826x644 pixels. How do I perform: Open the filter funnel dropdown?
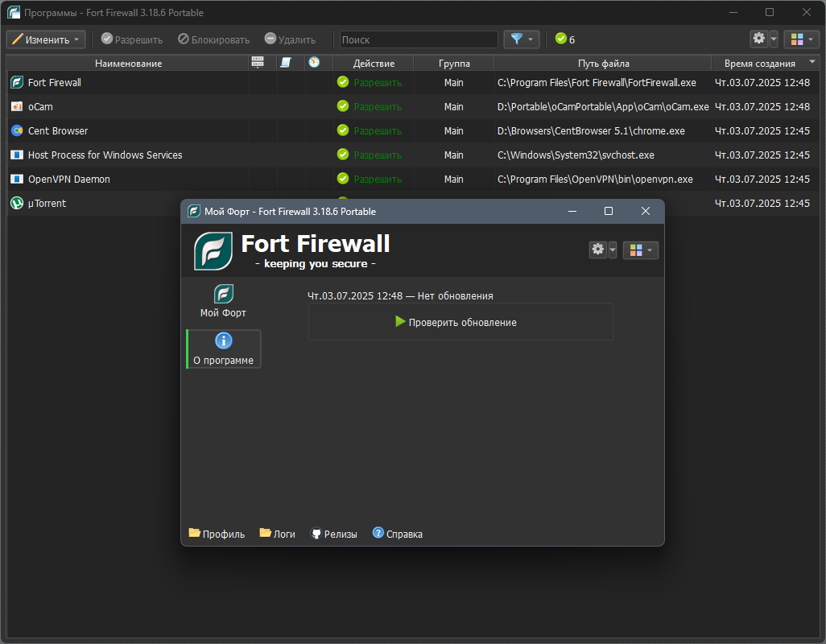pyautogui.click(x=522, y=39)
